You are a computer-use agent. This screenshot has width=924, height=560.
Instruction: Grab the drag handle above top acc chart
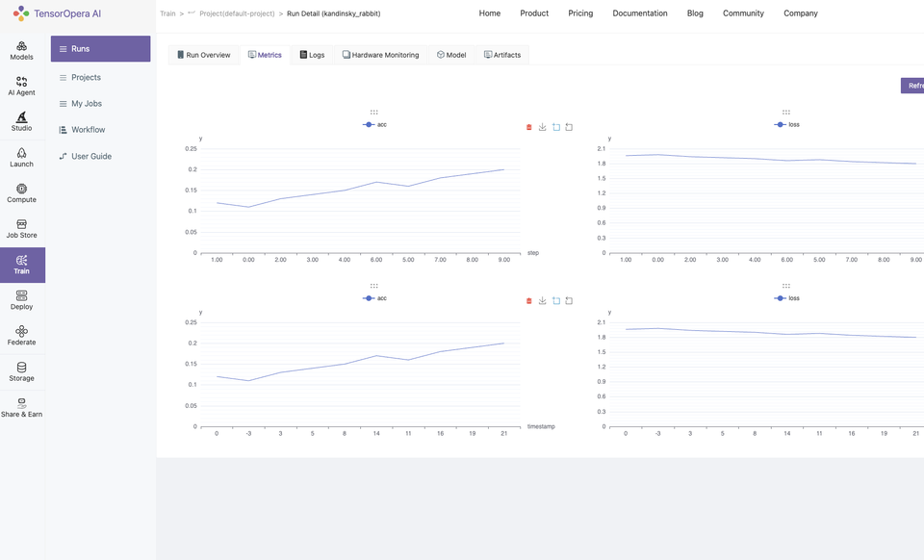373,112
